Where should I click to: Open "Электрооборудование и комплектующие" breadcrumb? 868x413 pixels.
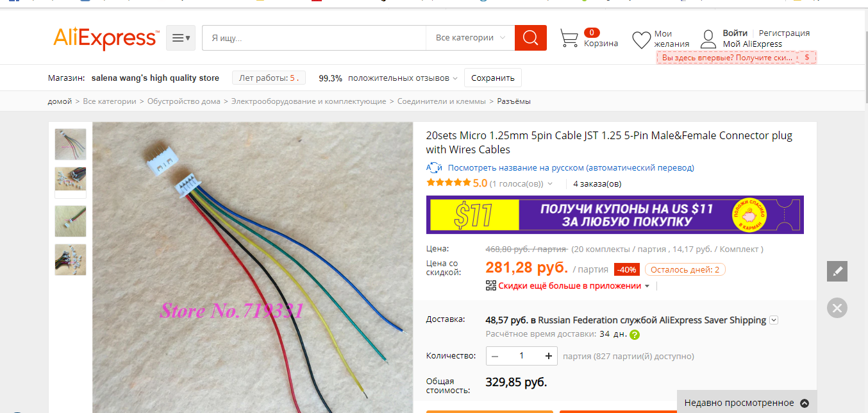point(308,101)
